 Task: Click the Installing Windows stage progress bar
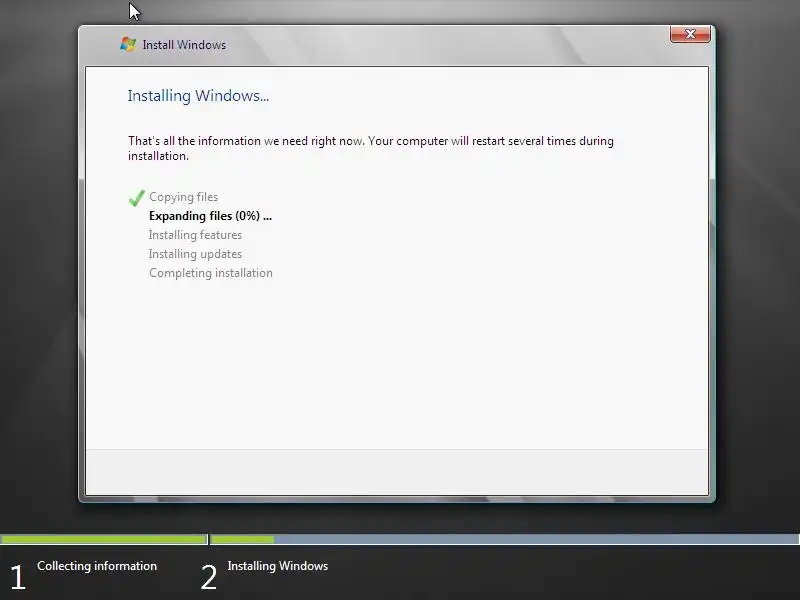pyautogui.click(x=505, y=539)
